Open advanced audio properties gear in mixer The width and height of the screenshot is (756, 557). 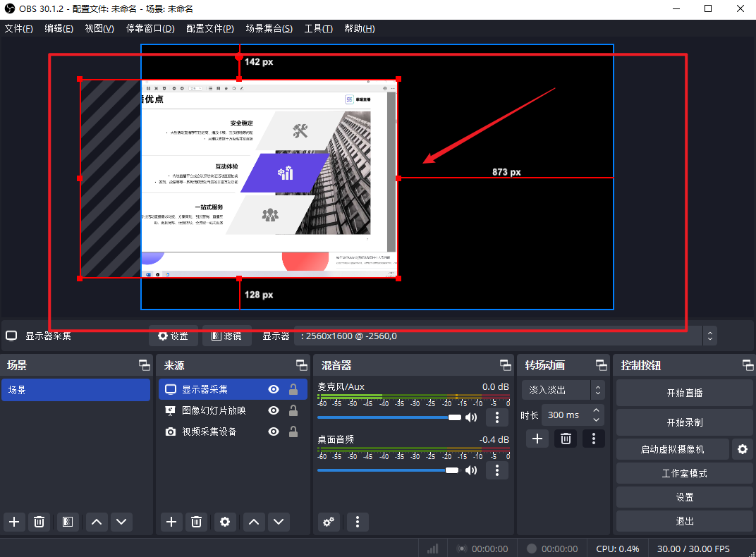tap(328, 522)
